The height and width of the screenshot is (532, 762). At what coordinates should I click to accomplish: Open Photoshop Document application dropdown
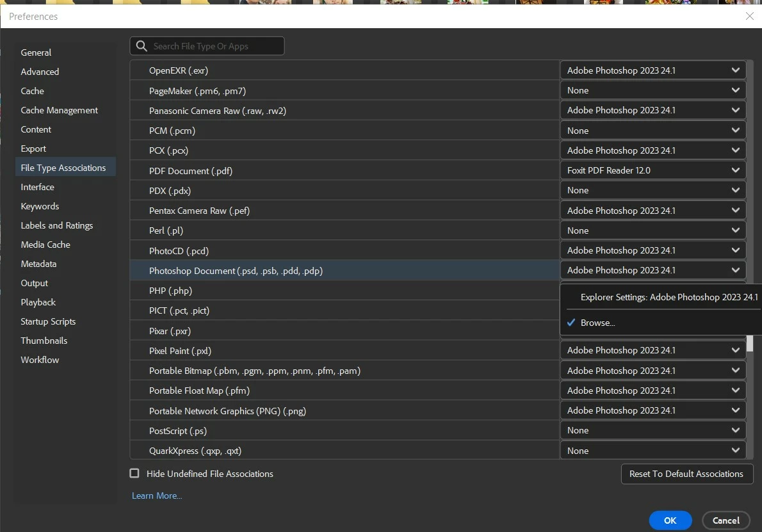[653, 271]
